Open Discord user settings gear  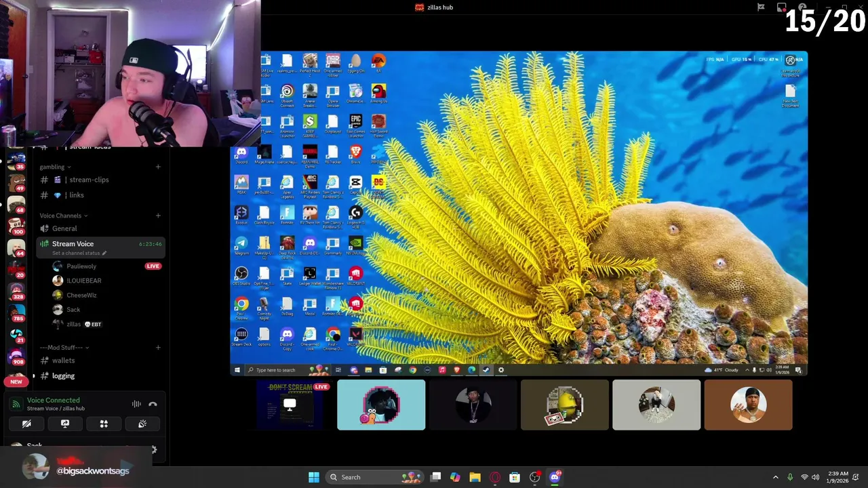[x=154, y=449]
